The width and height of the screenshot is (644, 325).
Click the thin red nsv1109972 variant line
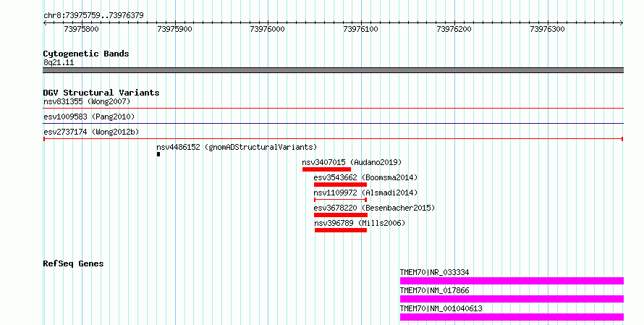tap(341, 200)
